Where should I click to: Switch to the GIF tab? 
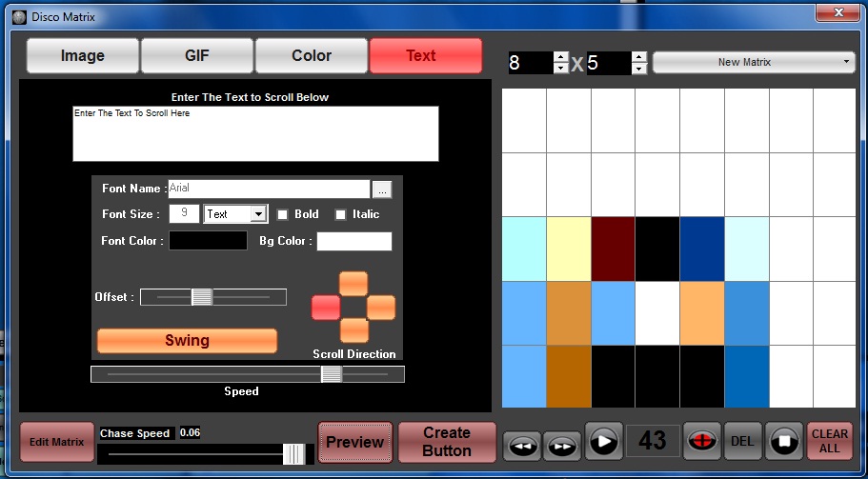click(197, 55)
